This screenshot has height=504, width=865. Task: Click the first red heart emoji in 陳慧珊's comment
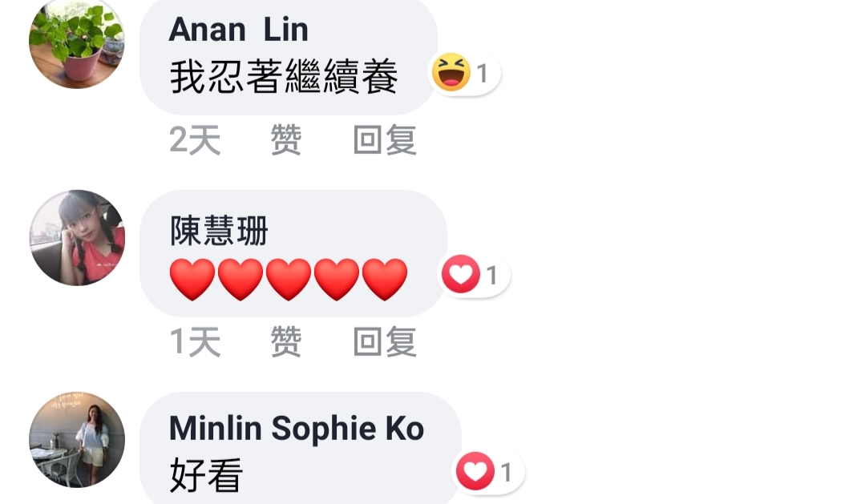[x=192, y=279]
